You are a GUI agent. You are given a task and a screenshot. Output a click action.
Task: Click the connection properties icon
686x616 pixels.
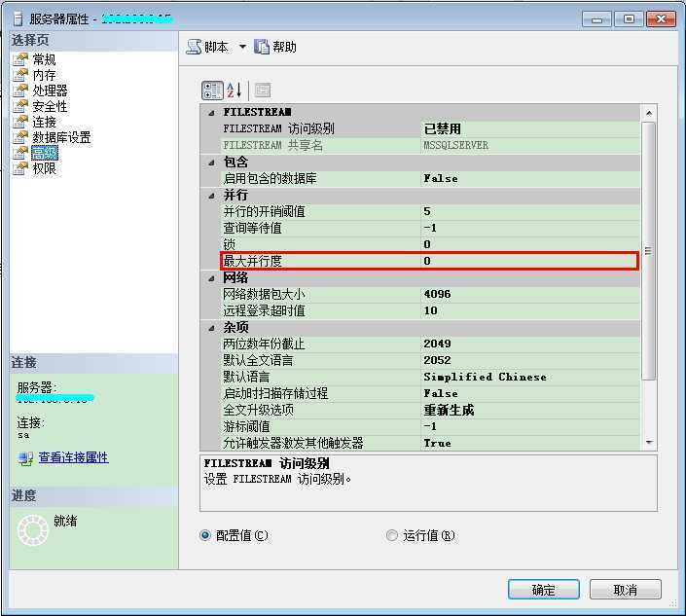click(x=25, y=458)
